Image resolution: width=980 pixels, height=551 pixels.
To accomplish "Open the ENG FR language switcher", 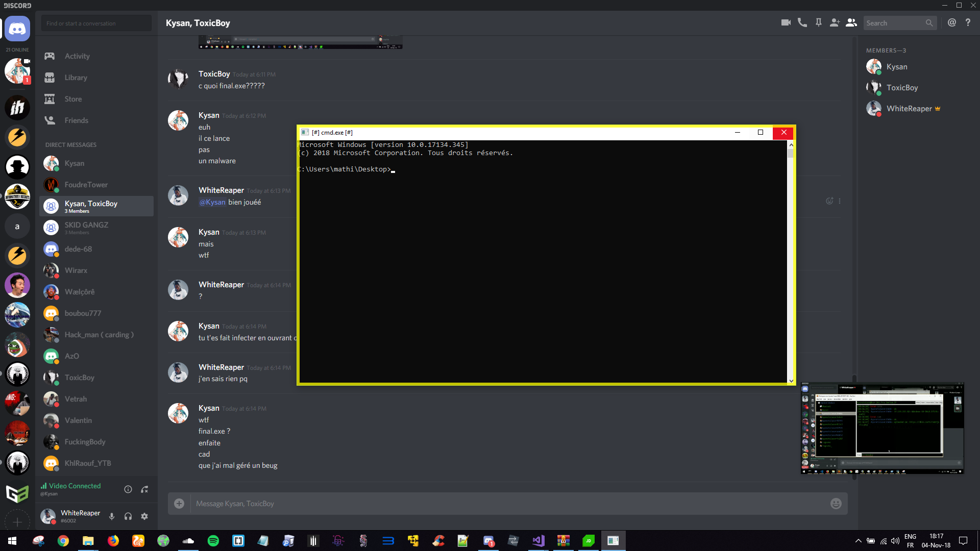I will (910, 541).
